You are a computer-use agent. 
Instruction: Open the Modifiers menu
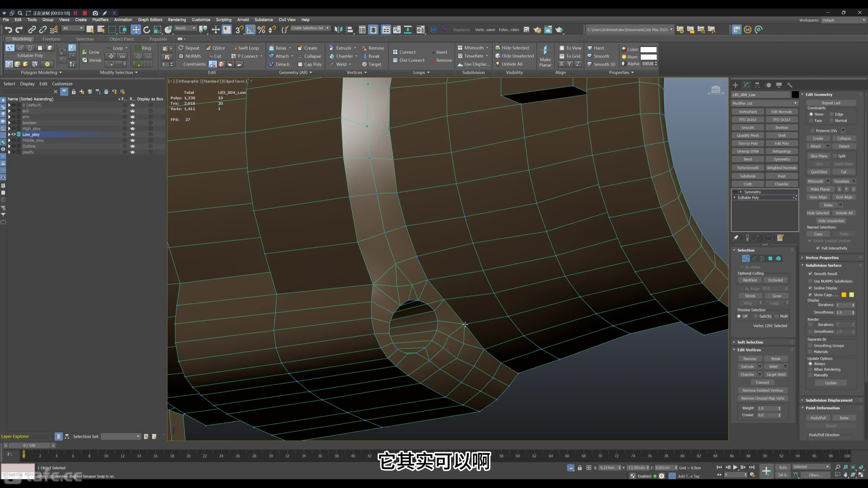(100, 20)
